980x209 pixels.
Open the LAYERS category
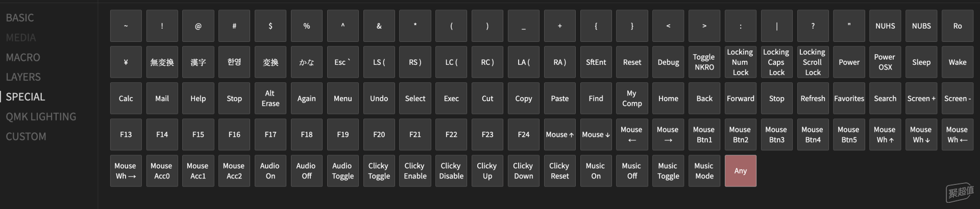[23, 77]
